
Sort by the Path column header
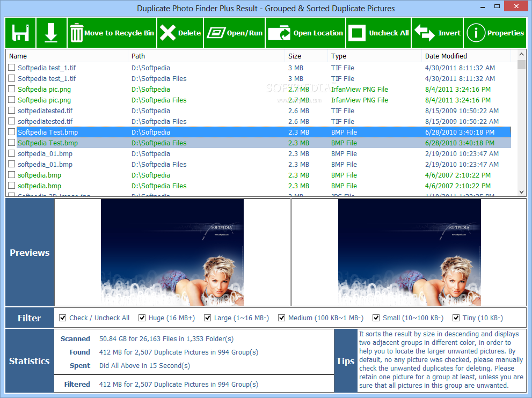coord(206,56)
